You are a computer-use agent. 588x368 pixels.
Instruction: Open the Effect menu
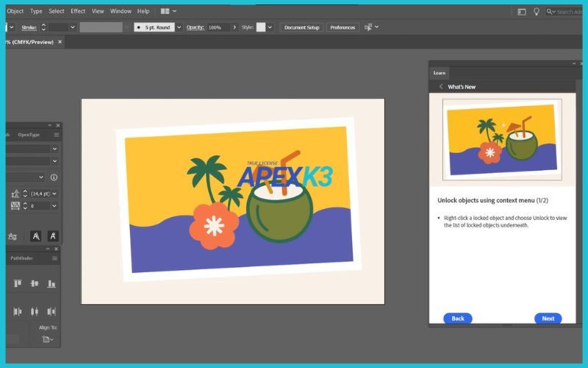point(78,11)
